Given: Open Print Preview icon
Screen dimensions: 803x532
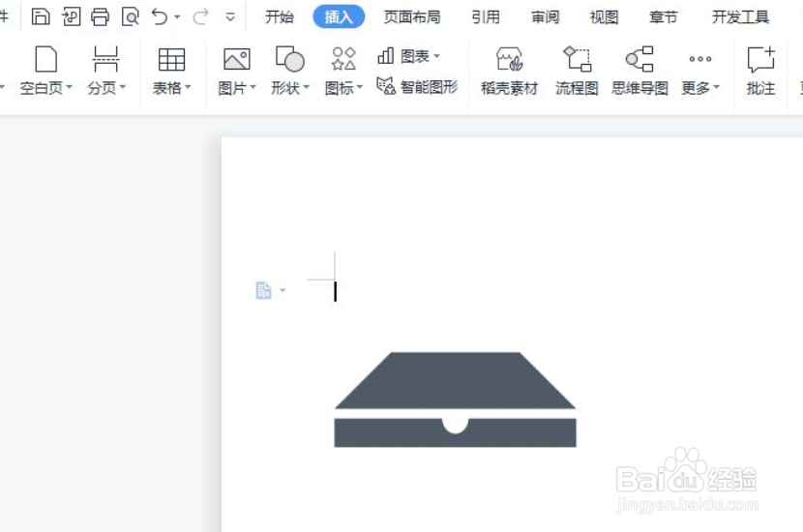Looking at the screenshot, I should 130,16.
